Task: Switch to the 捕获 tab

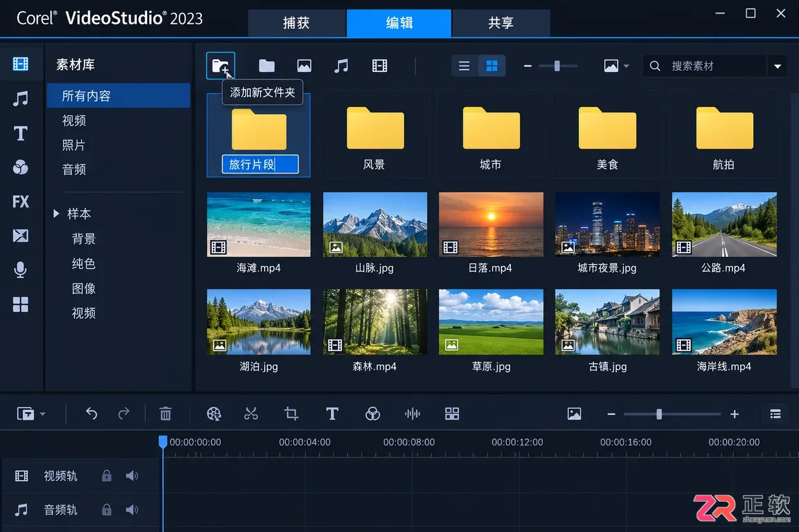Action: click(x=297, y=23)
